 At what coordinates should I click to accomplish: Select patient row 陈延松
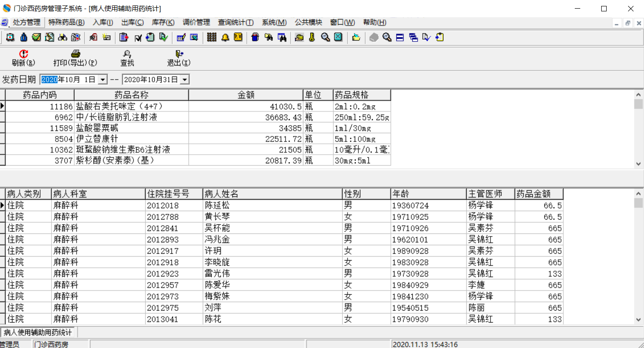284,205
